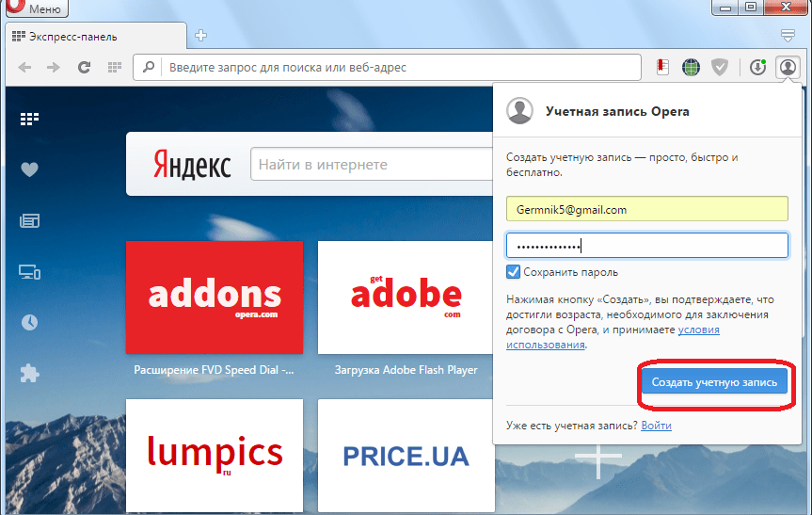
Task: Open Speed Dial from the sidebar grid
Action: click(x=29, y=120)
